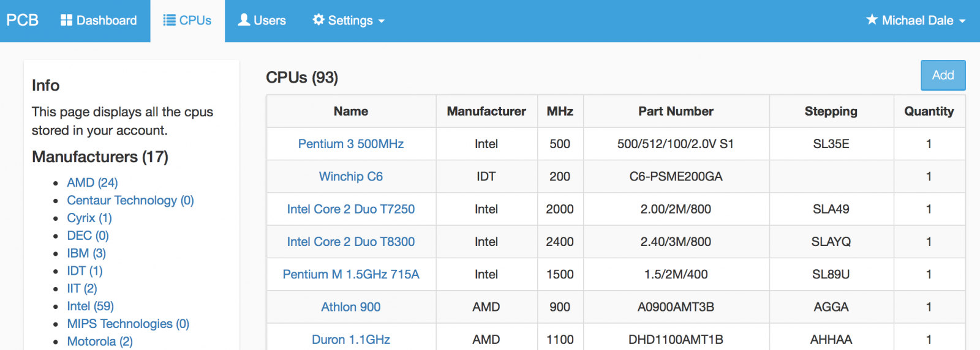Open the Pentium 3 500MHz entry
This screenshot has height=350, width=980.
coord(350,144)
